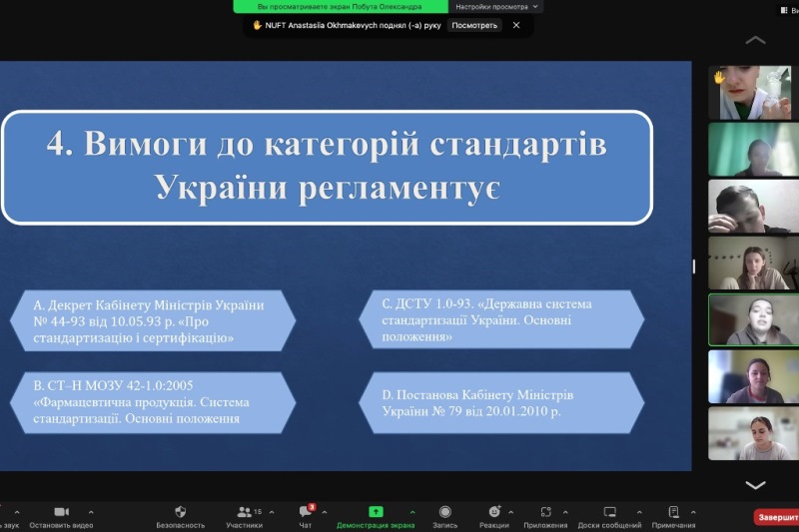This screenshot has height=532, width=799.
Task: Expand the Apps options arrow
Action: click(565, 512)
